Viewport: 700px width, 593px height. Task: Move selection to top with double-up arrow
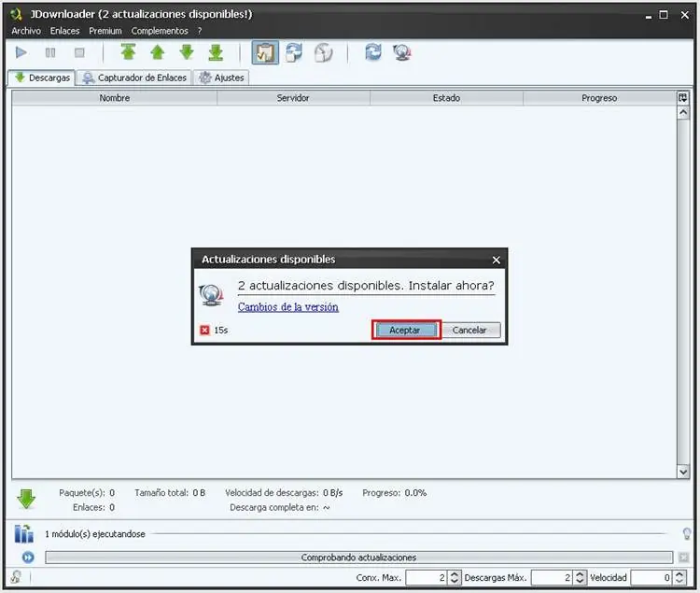(x=129, y=52)
